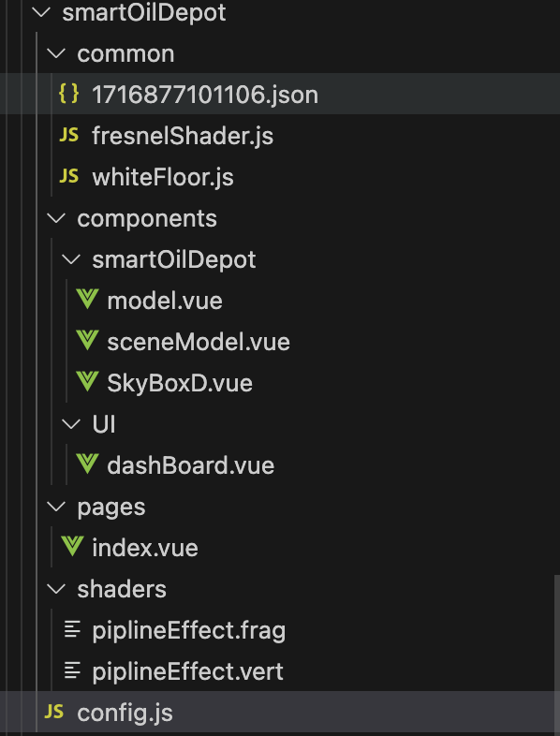The width and height of the screenshot is (560, 736).
Task: Click the Vue icon next to SkyBoxD.vue
Action: click(x=87, y=382)
